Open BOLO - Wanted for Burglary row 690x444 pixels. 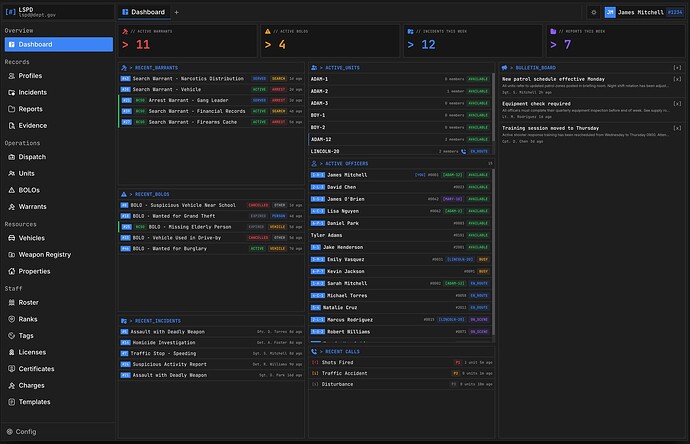tap(211, 249)
